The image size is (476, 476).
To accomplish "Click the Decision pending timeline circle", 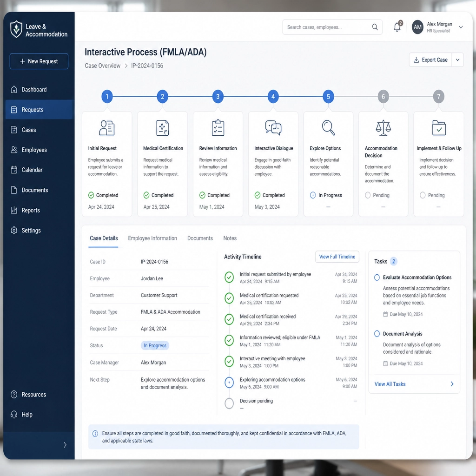I will pyautogui.click(x=229, y=403).
